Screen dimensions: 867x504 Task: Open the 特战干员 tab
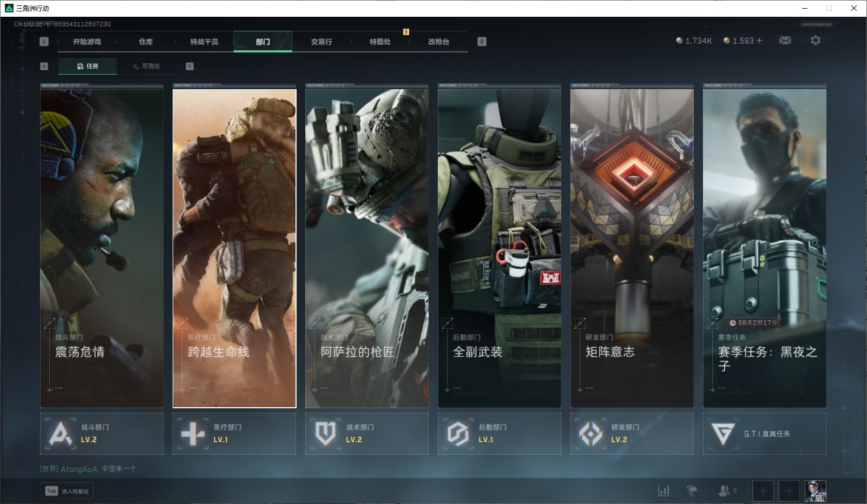coord(204,42)
